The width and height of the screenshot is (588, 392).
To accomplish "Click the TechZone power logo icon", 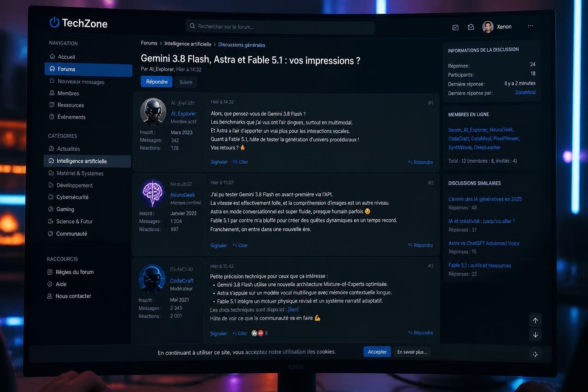I will pyautogui.click(x=54, y=22).
